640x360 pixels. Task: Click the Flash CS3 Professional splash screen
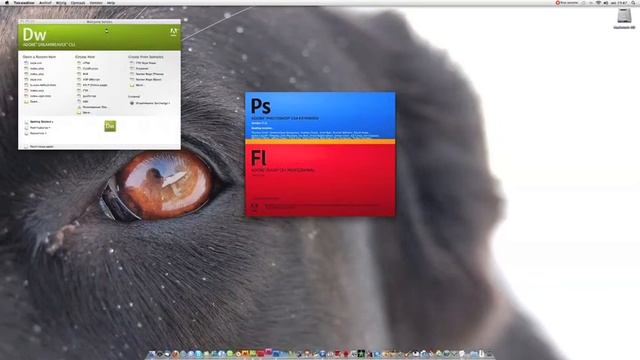click(320, 180)
